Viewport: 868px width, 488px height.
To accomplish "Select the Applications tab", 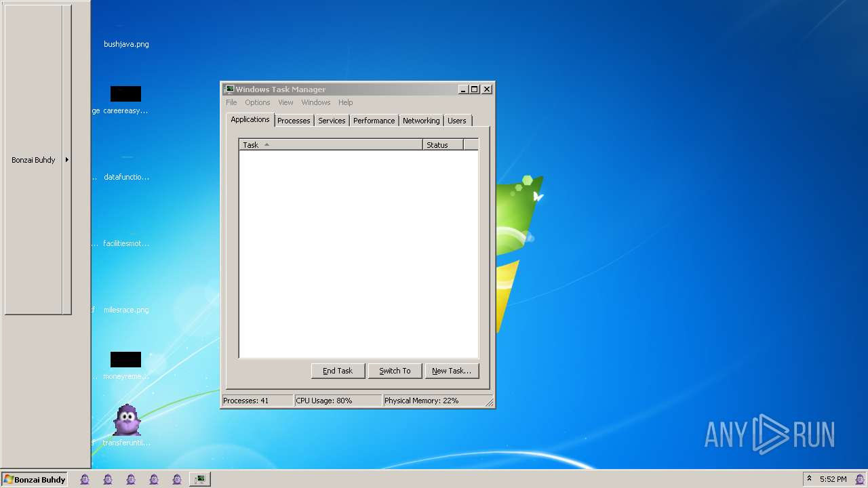I will click(x=250, y=119).
